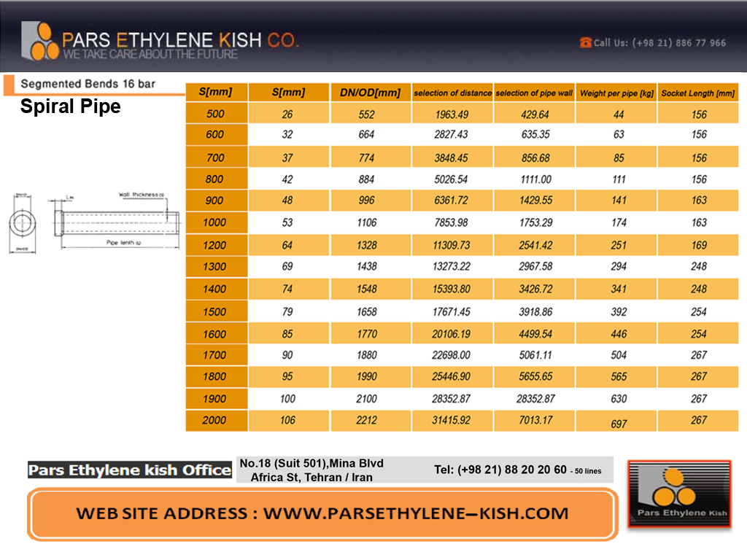Viewport: 747px width, 560px height.
Task: Select the 1200 row label
Action: (214, 245)
